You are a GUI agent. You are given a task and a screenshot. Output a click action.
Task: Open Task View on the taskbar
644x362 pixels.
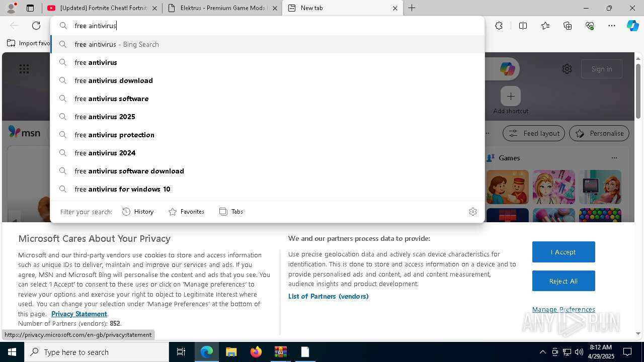(x=181, y=352)
